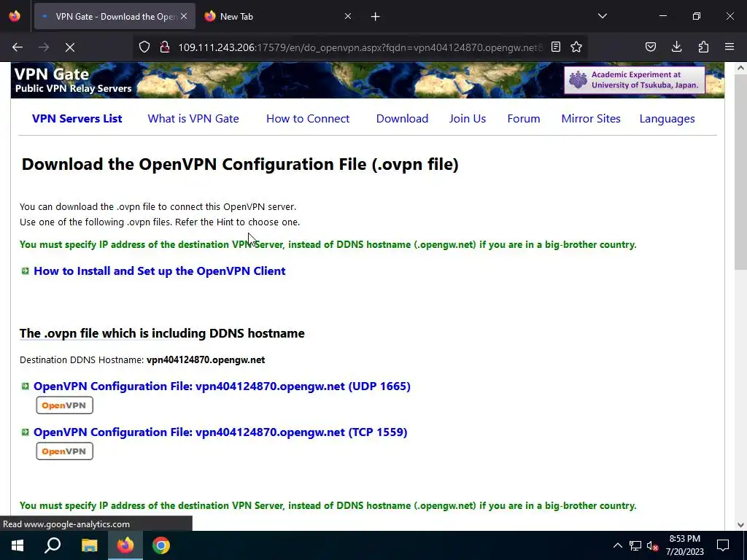Close the VPN Gate tab

[184, 16]
